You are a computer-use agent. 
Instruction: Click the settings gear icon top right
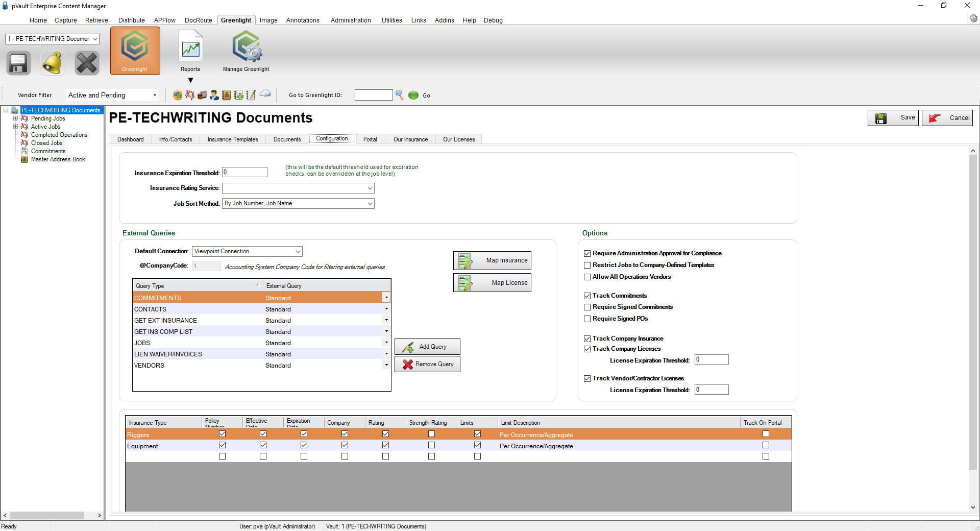tap(973, 18)
